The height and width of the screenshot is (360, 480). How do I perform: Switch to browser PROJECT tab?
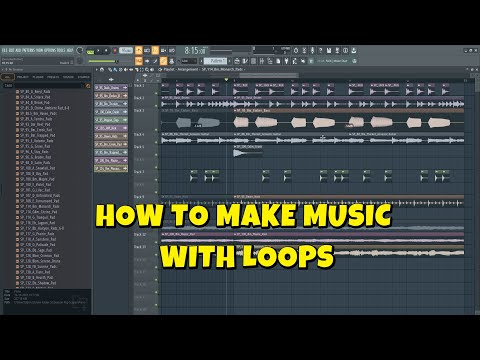coord(23,77)
